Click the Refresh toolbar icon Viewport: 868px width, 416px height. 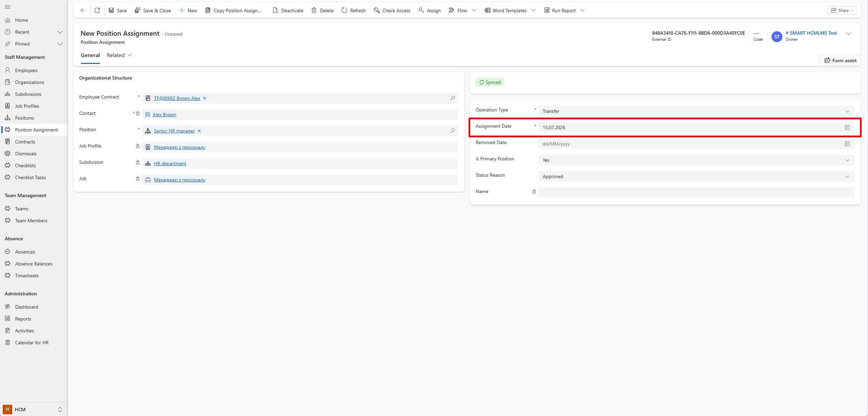click(344, 10)
